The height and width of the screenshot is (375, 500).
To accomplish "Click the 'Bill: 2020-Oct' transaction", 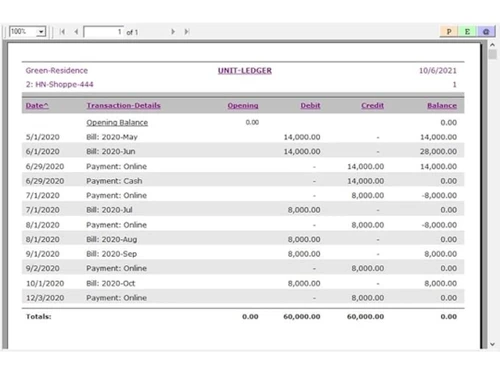I will click(x=111, y=283).
